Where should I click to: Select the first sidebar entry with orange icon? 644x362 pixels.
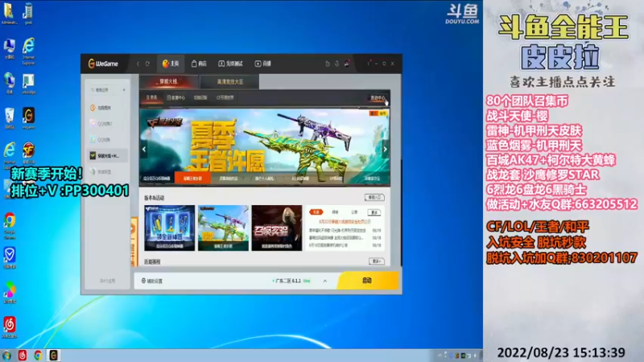click(x=108, y=108)
